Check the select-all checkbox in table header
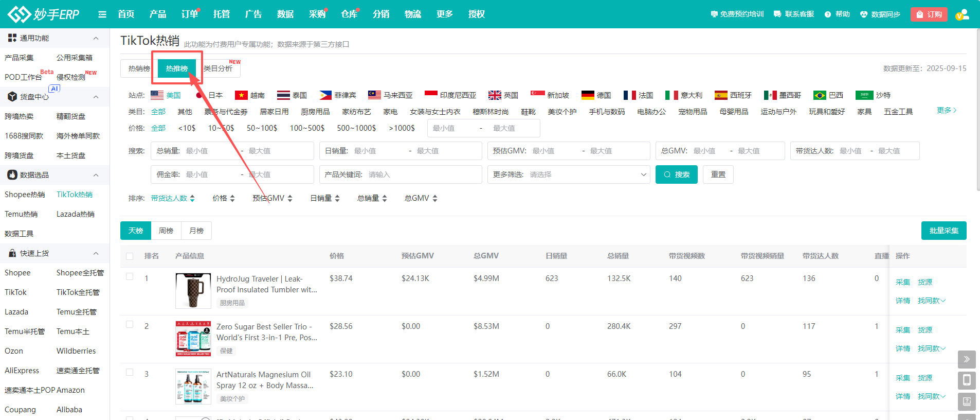 [130, 256]
